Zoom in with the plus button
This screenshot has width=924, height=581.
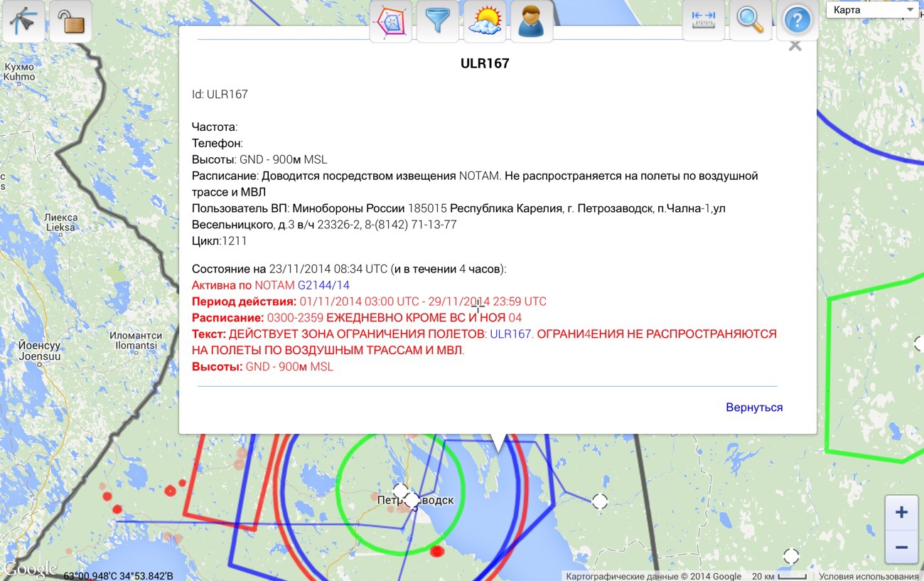pos(901,513)
